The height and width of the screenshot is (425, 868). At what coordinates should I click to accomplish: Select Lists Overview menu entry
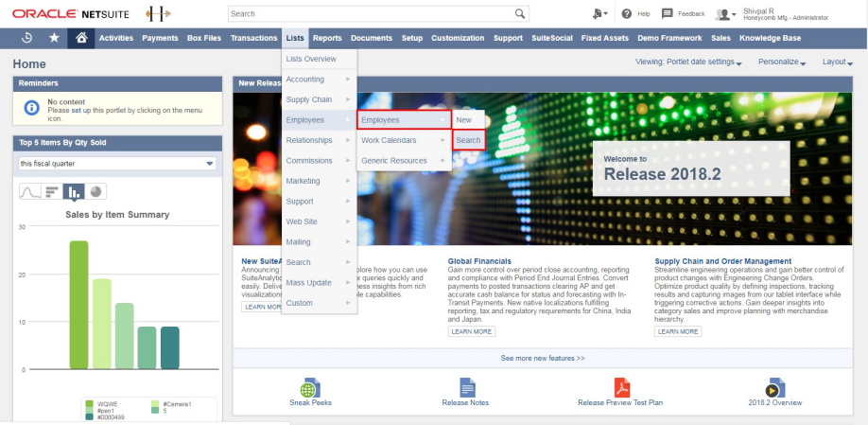click(x=319, y=59)
